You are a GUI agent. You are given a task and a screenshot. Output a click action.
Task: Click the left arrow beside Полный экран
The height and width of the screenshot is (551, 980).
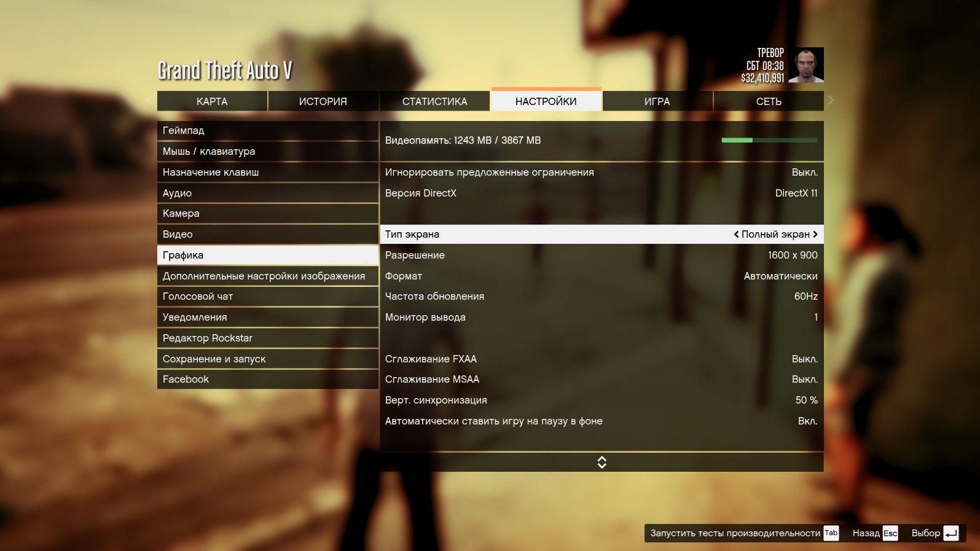736,234
